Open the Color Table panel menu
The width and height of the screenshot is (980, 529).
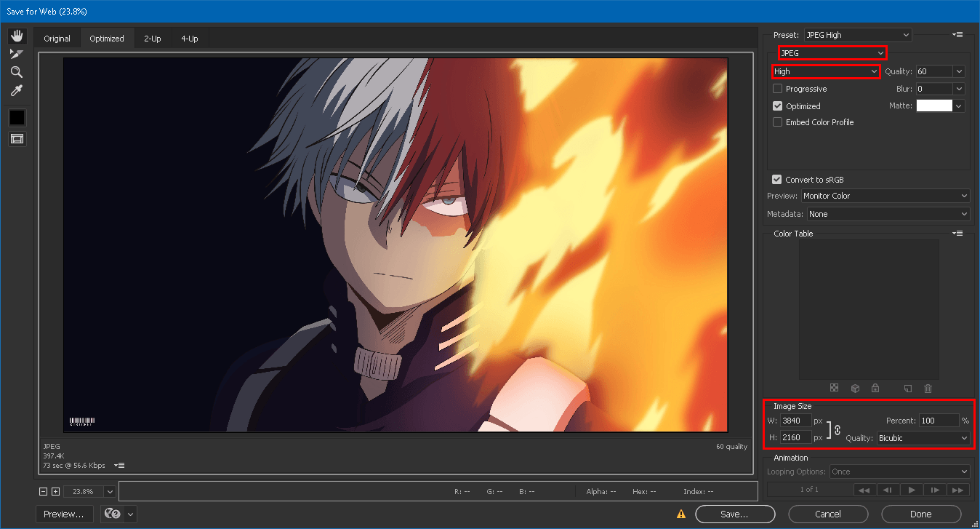point(958,234)
